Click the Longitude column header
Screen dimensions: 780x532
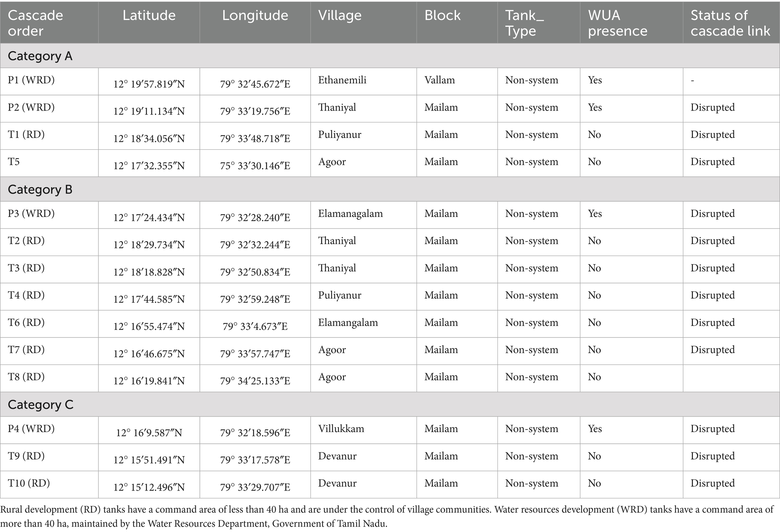255,15
